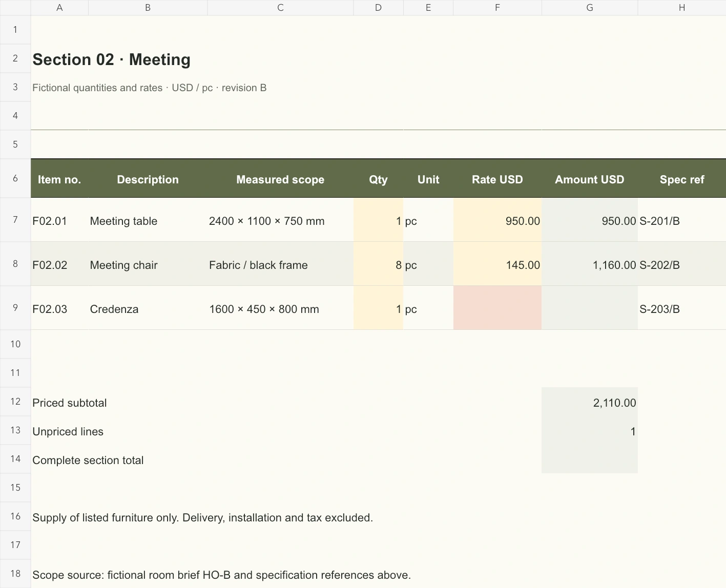Click the 'Measured scope' header cell

(280, 179)
